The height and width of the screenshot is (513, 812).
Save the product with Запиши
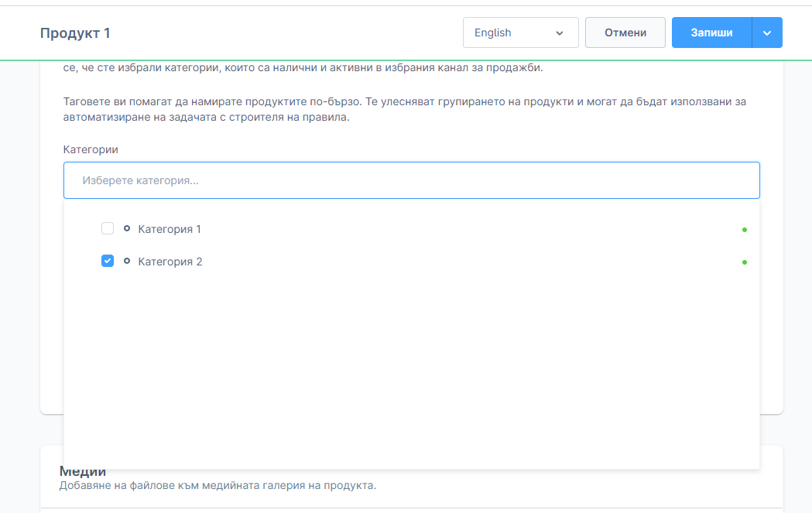[711, 33]
